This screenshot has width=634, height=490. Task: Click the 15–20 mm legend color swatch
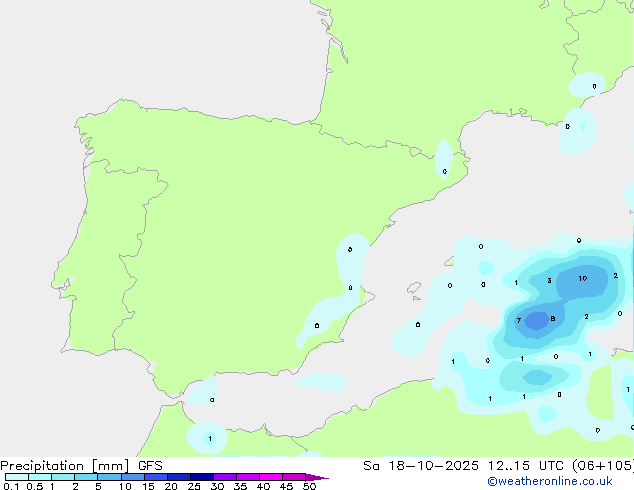(x=156, y=477)
